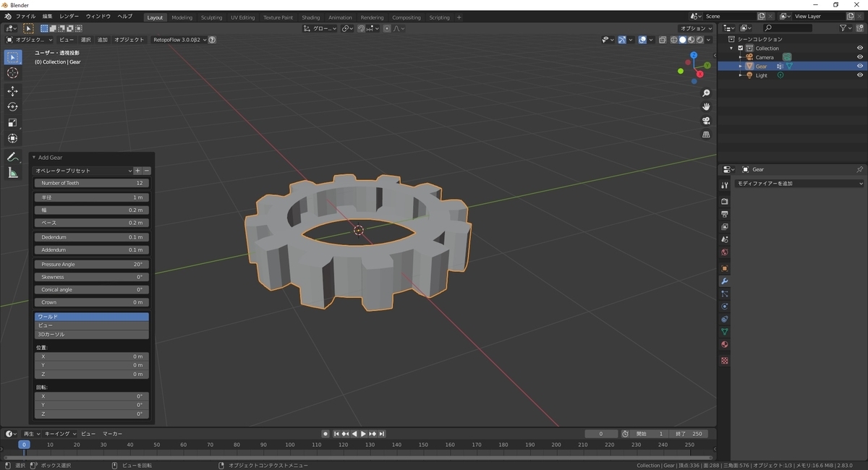Viewport: 868px width, 470px height.
Task: Pick the Measure ruler tool
Action: [13, 173]
